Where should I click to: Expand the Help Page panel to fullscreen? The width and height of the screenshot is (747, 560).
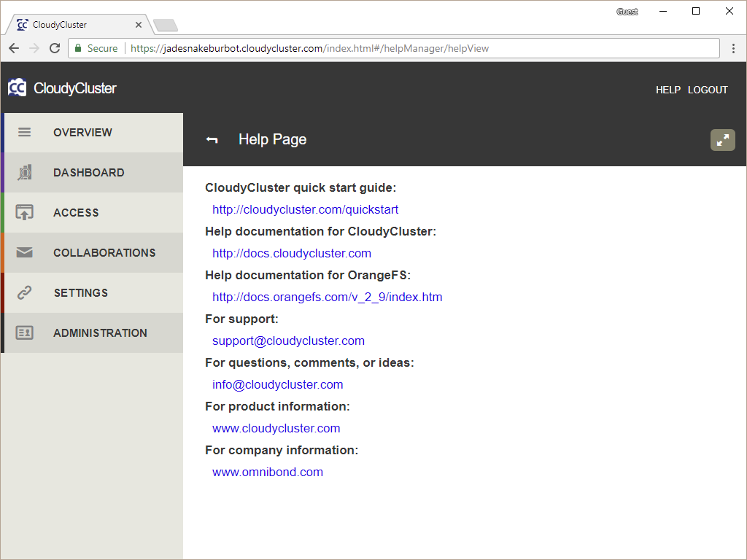point(723,140)
